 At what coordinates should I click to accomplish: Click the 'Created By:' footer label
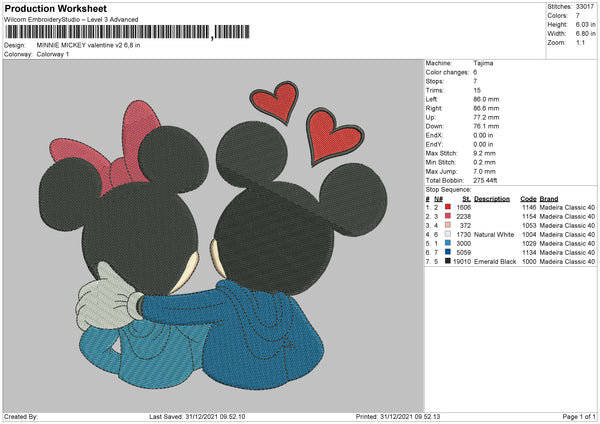(21, 417)
